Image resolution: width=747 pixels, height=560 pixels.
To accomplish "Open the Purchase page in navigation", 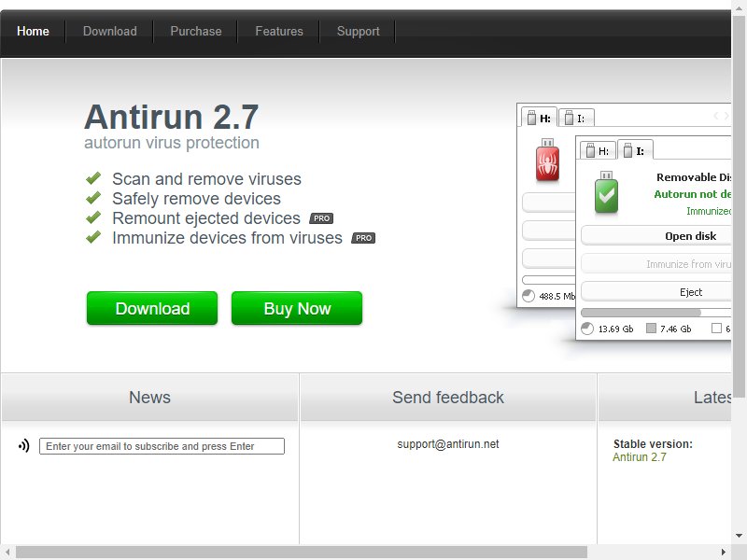I will pyautogui.click(x=196, y=32).
